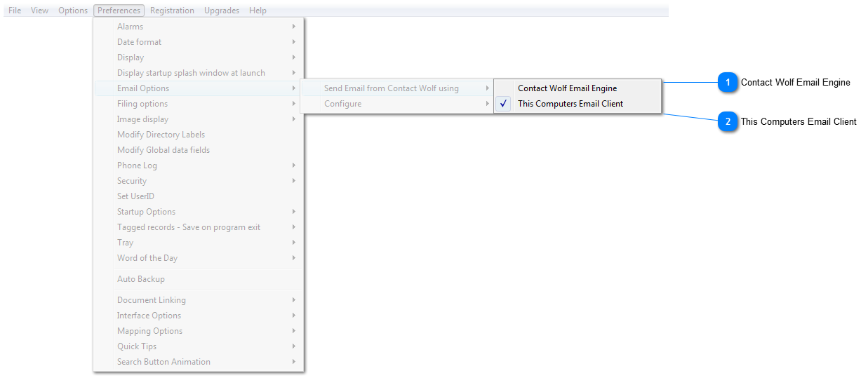The image size is (868, 385).
Task: Click the arrow next to Tray
Action: [x=294, y=243]
